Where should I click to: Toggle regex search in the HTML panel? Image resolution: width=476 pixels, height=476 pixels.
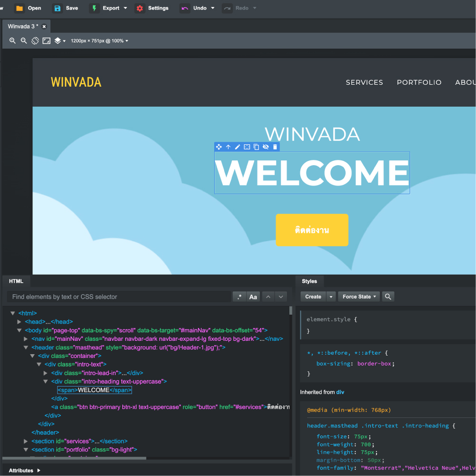pos(239,297)
